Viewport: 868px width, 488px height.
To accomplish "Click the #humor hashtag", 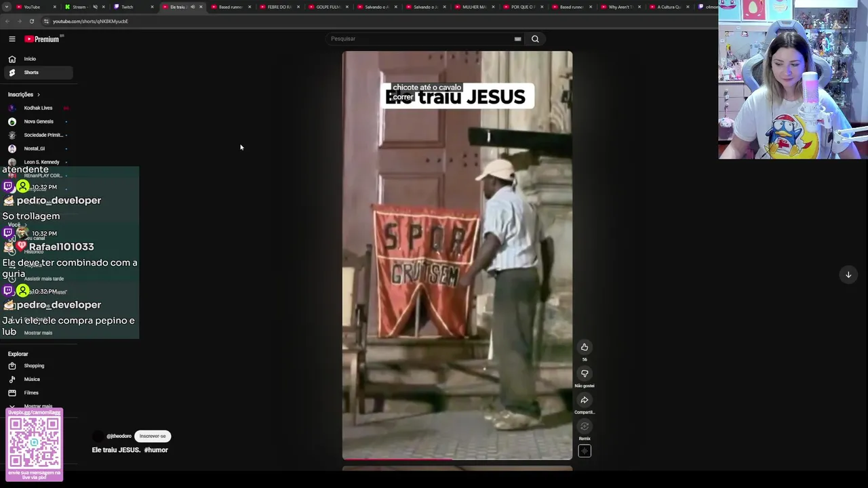I will [x=156, y=450].
